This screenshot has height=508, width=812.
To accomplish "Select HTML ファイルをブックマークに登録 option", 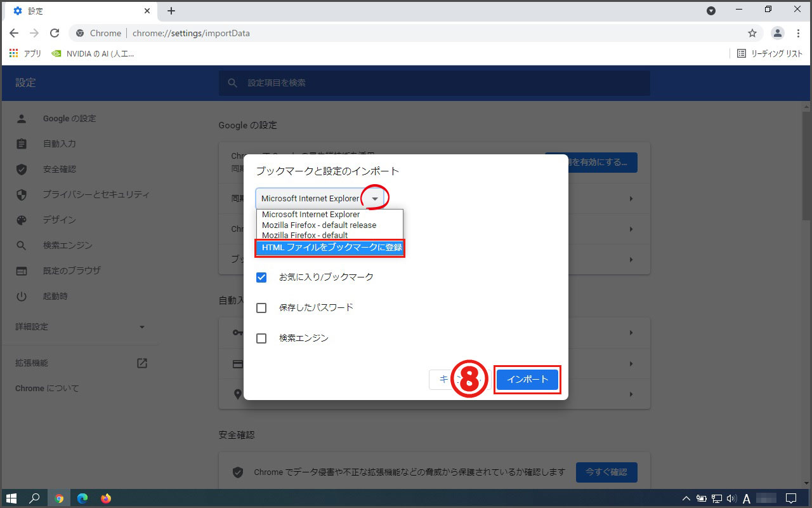I will 329,248.
